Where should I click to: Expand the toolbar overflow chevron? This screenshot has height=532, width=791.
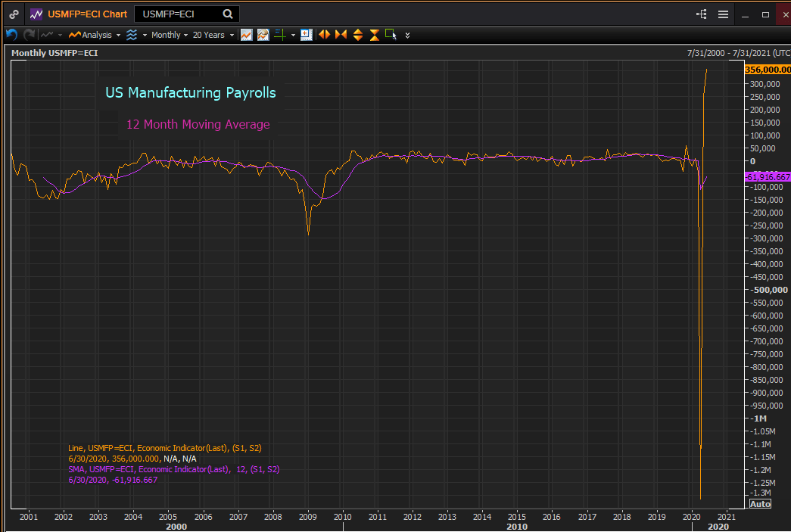[x=408, y=35]
